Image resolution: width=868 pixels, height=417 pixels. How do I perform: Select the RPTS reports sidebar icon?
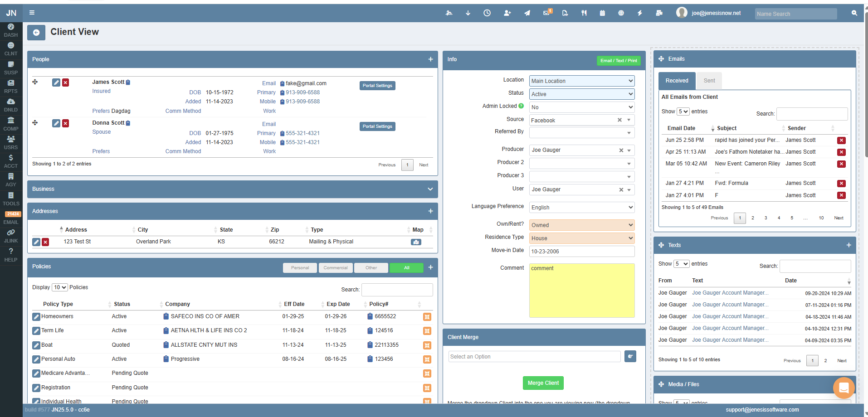click(x=10, y=86)
